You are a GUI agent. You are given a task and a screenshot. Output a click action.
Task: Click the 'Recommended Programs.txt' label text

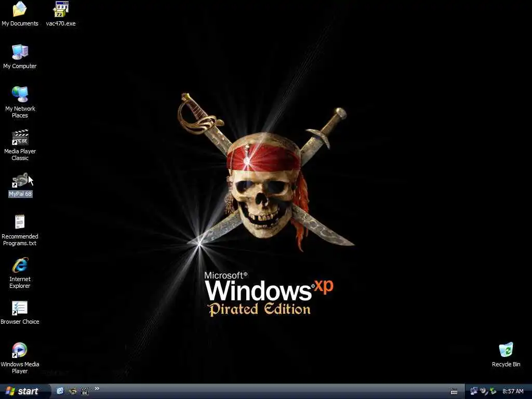(20, 240)
